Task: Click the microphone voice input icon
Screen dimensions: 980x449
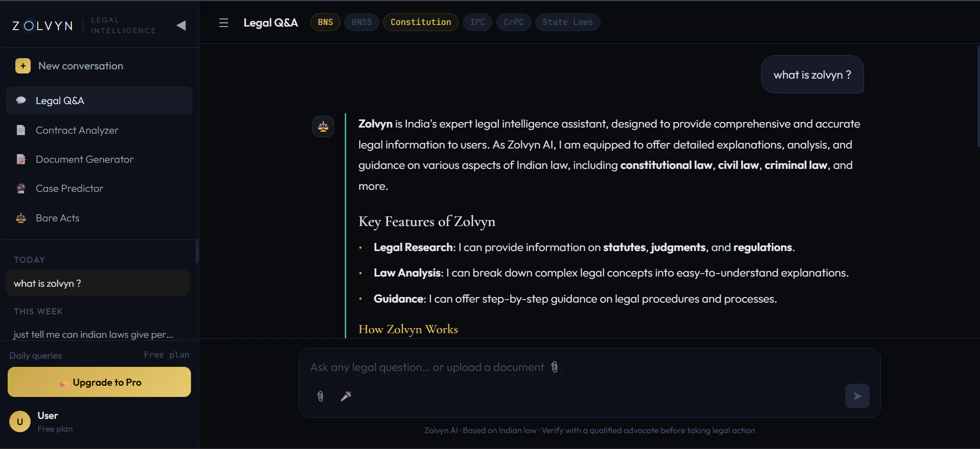Action: click(346, 396)
